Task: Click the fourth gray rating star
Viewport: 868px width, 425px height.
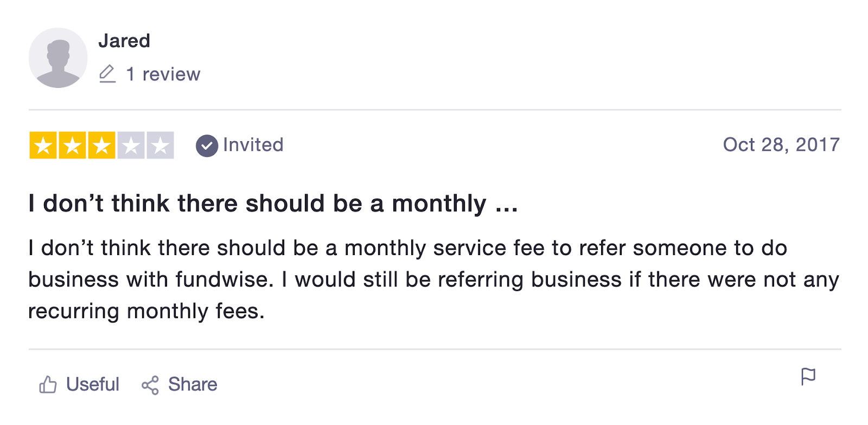Action: click(x=131, y=145)
